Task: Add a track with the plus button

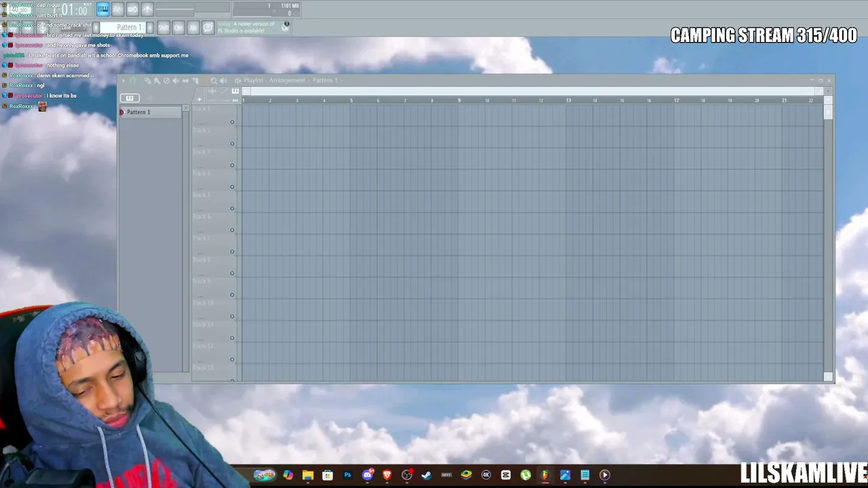Action: point(199,100)
